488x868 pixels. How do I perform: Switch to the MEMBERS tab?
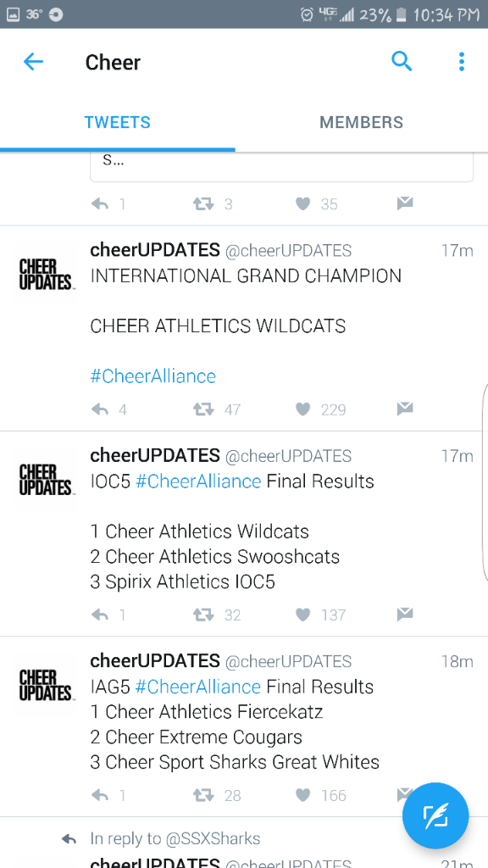click(x=361, y=122)
